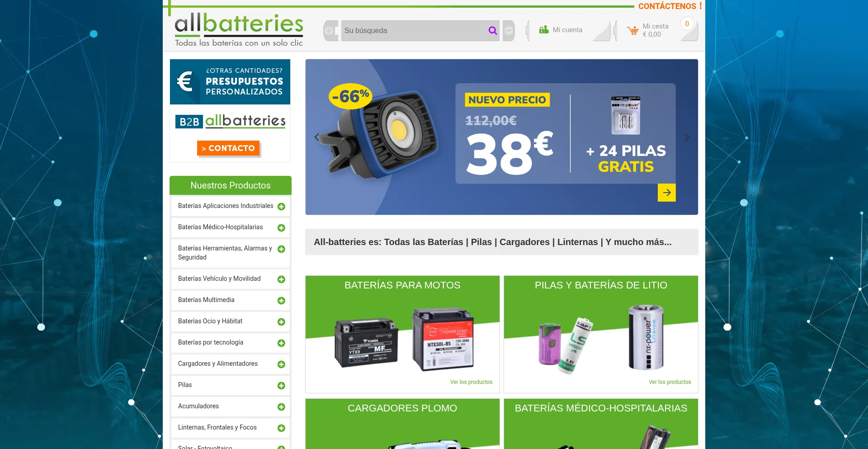The width and height of the screenshot is (868, 449).
Task: Open the CONTÁCTENOS link at top
Action: 670,6
